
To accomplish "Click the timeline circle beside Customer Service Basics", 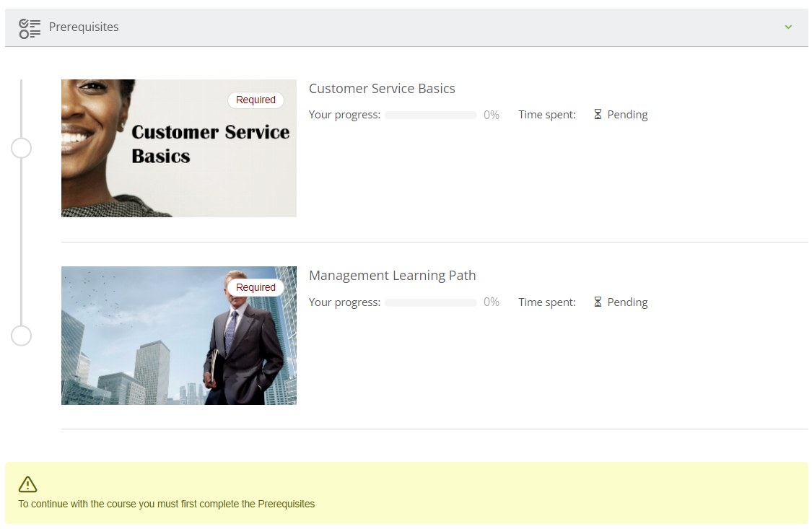I will [21, 148].
